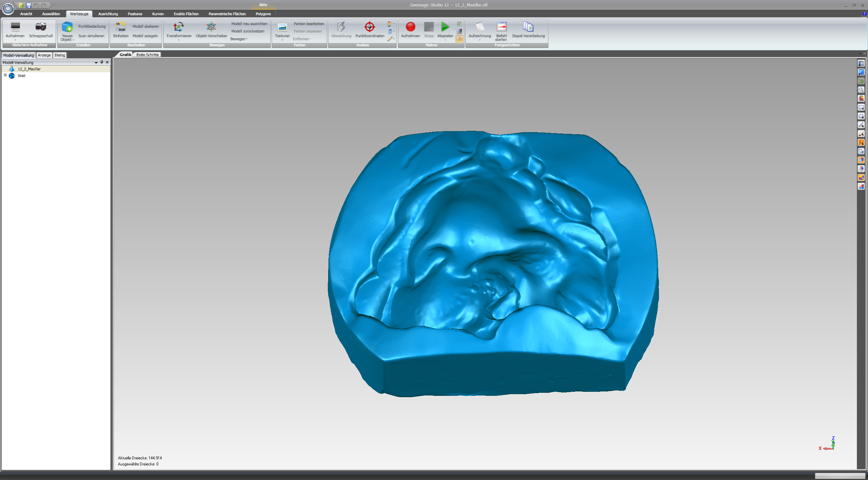Viewport: 868px width, 480px height.
Task: Open the Texturen dropdown arrow
Action: point(282,40)
